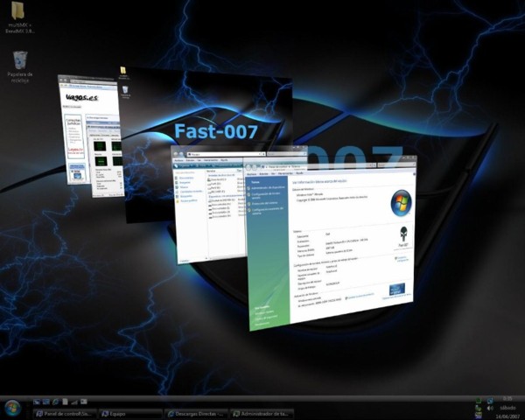525x420 pixels.
Task: Open Papelera de reciclaje desktop icon
Action: pyautogui.click(x=18, y=60)
